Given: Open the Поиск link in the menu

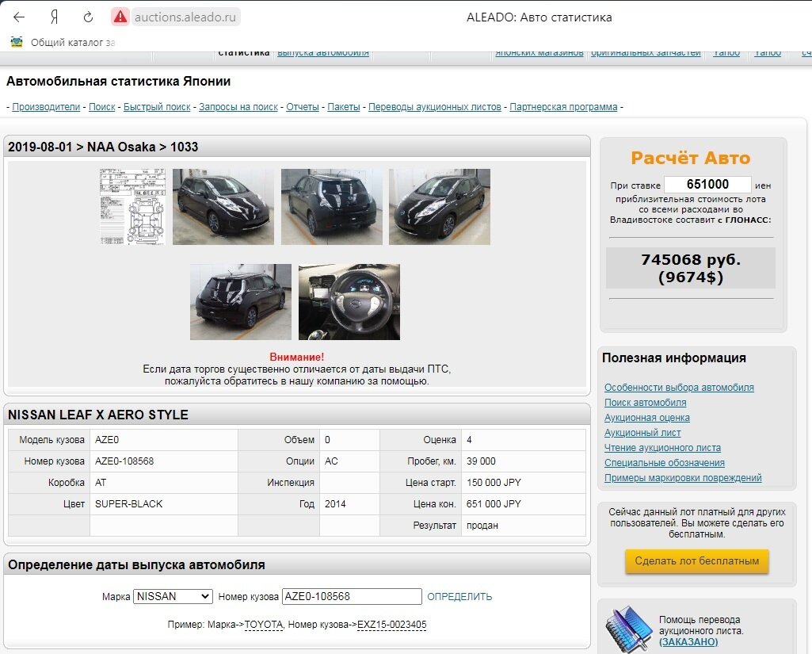Looking at the screenshot, I should (102, 107).
